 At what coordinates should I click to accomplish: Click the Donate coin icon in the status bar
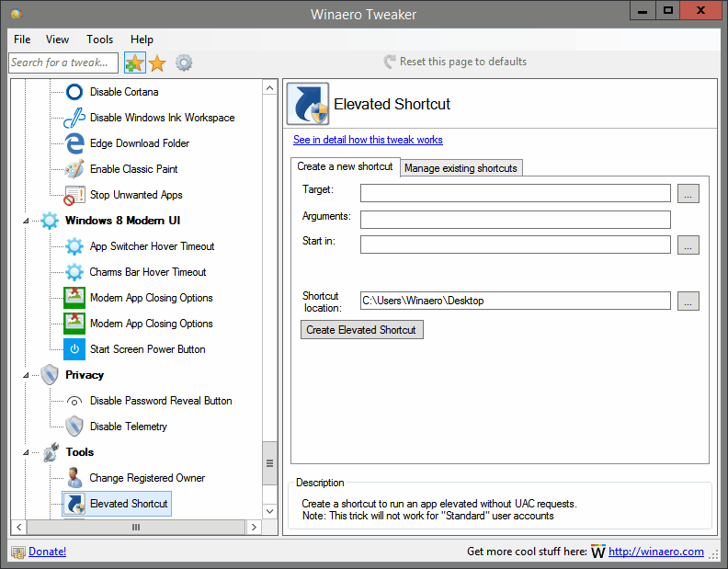click(x=18, y=552)
